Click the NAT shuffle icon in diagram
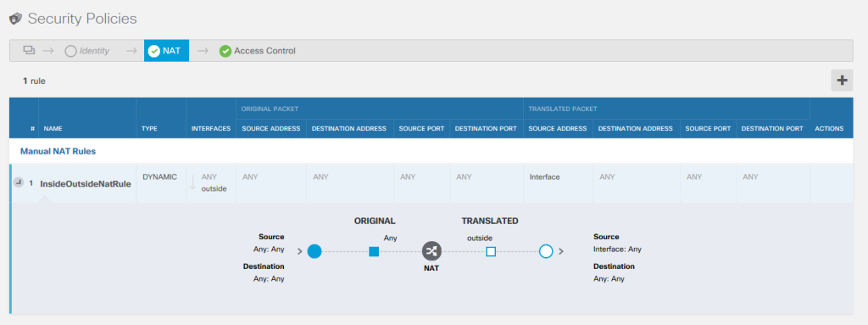Screen dimensions: 868x325 (431, 251)
